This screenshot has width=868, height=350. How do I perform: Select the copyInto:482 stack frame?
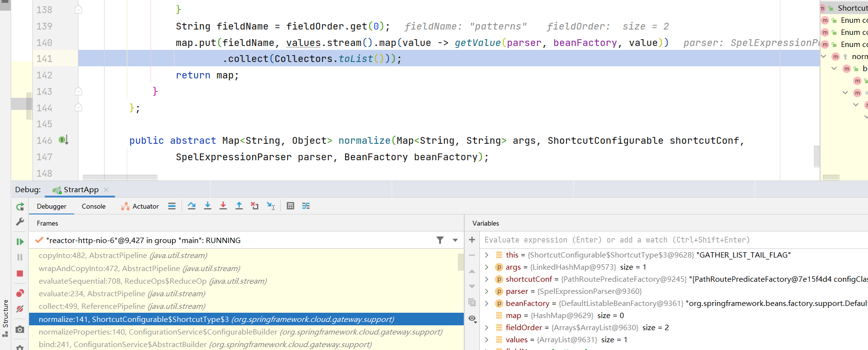click(244, 256)
